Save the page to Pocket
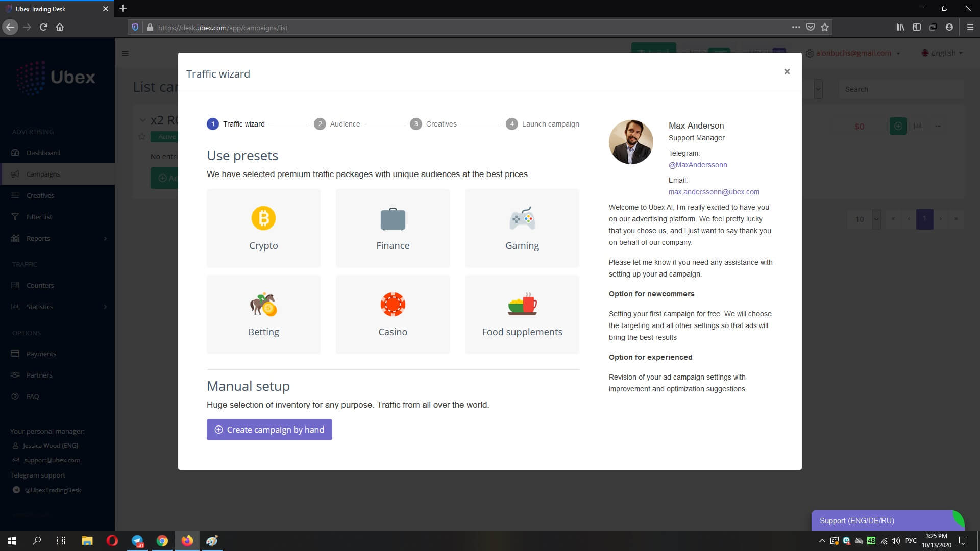980x551 pixels. (811, 27)
